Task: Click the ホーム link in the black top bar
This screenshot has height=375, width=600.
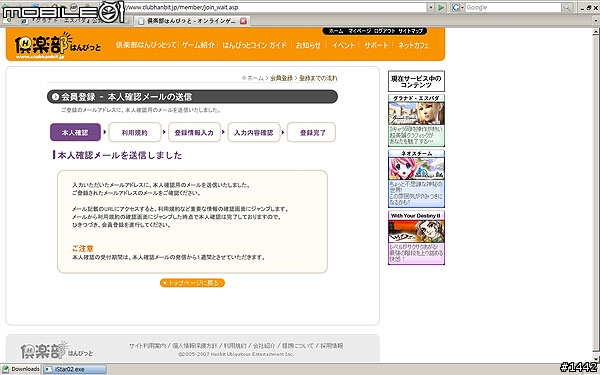Action: [x=336, y=31]
